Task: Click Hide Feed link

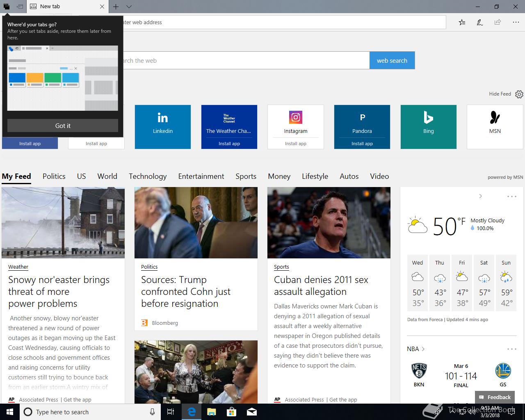Action: pyautogui.click(x=500, y=94)
